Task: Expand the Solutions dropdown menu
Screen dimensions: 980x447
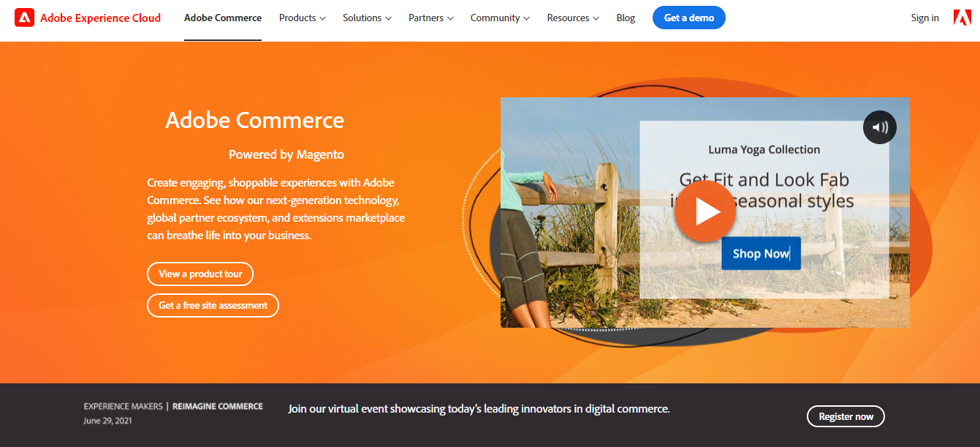Action: pyautogui.click(x=367, y=18)
